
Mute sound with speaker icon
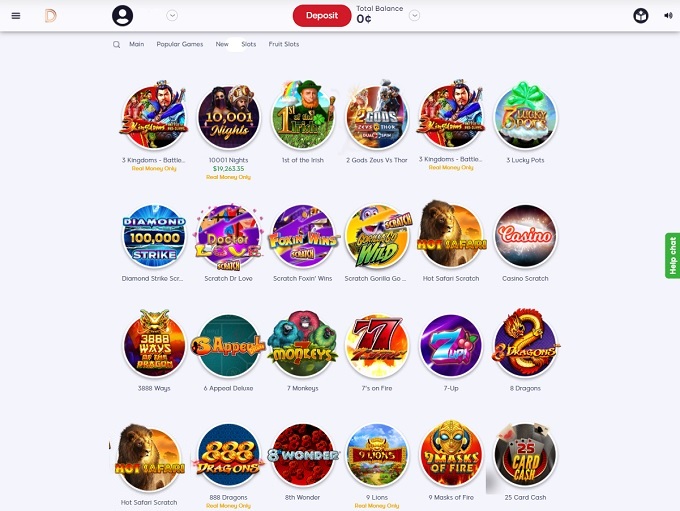(x=668, y=16)
